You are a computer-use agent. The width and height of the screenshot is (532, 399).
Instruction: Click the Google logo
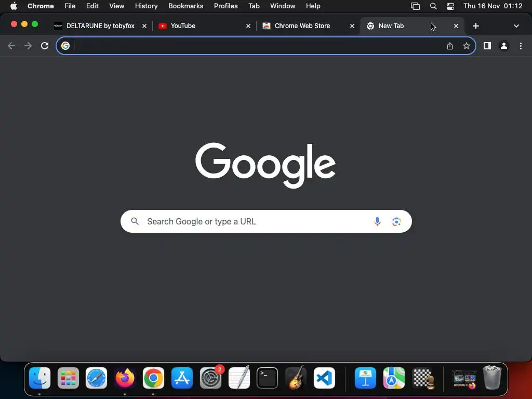click(265, 165)
